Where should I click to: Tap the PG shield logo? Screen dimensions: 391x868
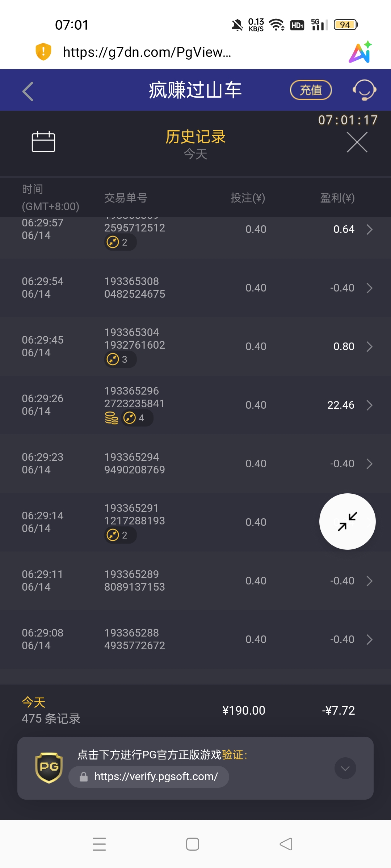(49, 768)
